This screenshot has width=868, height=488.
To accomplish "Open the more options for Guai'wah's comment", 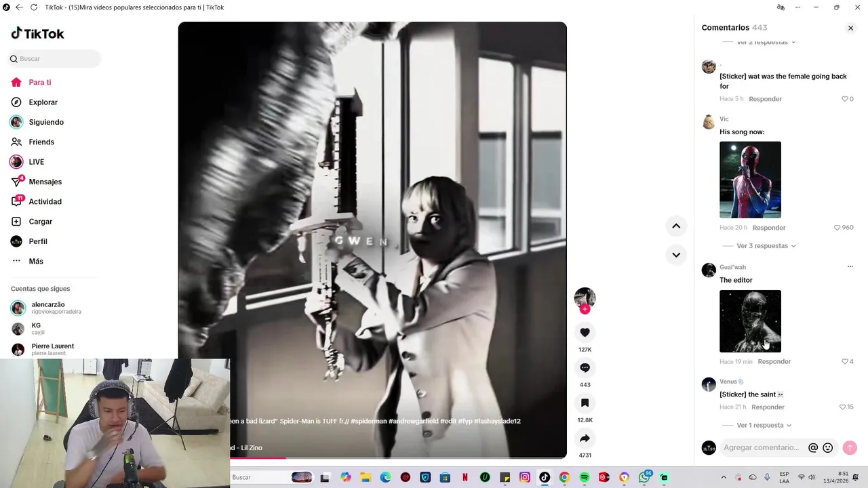I will click(x=850, y=267).
